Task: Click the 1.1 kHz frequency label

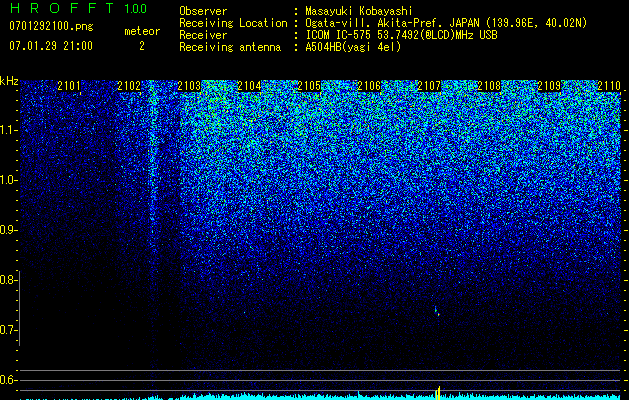Action: coord(8,130)
